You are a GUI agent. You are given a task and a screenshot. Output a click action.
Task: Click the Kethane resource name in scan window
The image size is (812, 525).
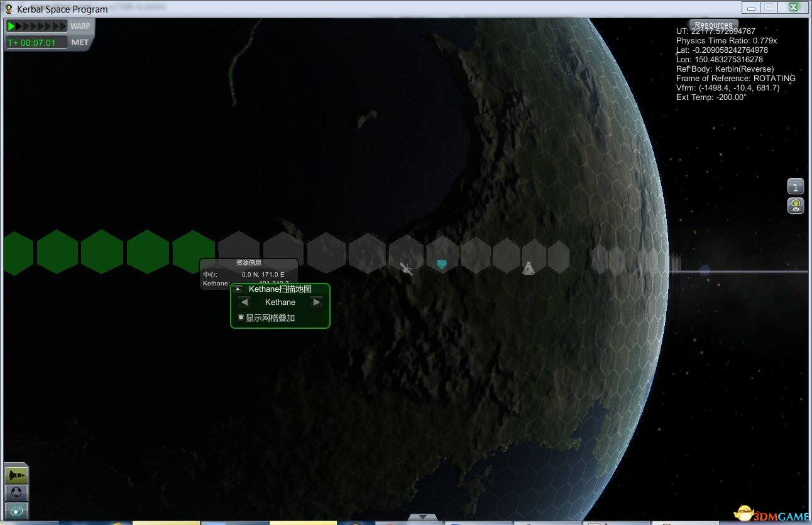pyautogui.click(x=280, y=302)
